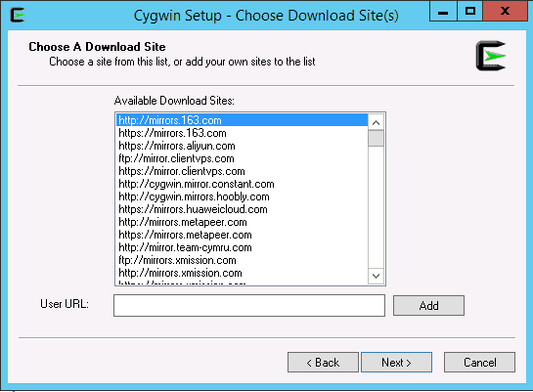This screenshot has height=392, width=533.
Task: Select http://mirrors.xmission.com entry
Action: (x=242, y=273)
